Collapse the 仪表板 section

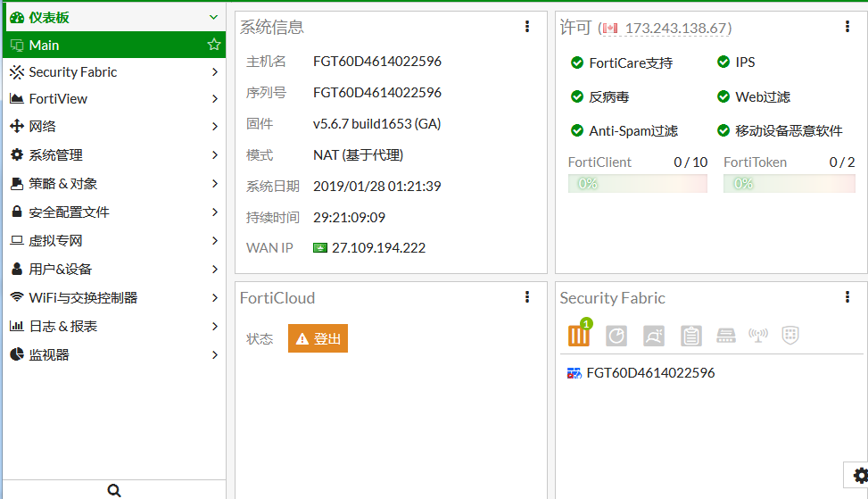pos(213,17)
